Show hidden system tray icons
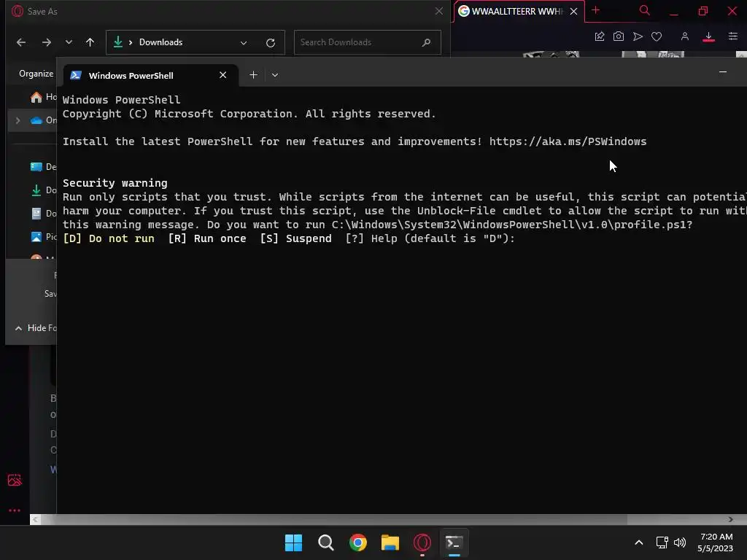This screenshot has width=747, height=560. [x=639, y=542]
